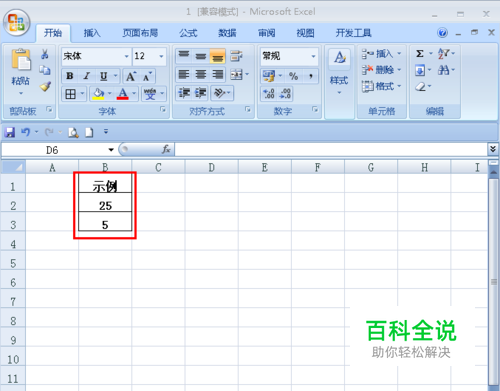
Task: Increase font size with the large A icon
Action: click(130, 76)
